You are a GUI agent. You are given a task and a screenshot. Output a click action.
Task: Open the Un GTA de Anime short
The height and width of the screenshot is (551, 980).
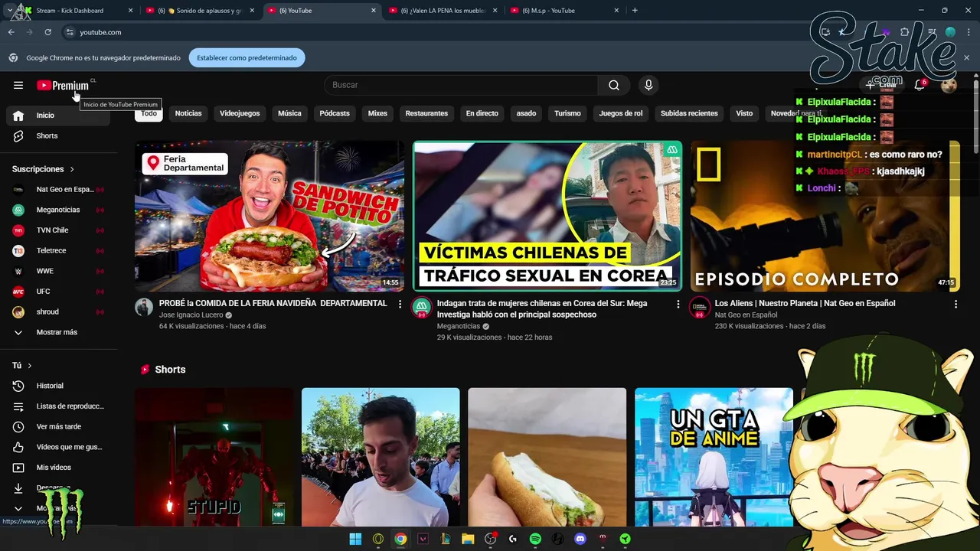714,457
